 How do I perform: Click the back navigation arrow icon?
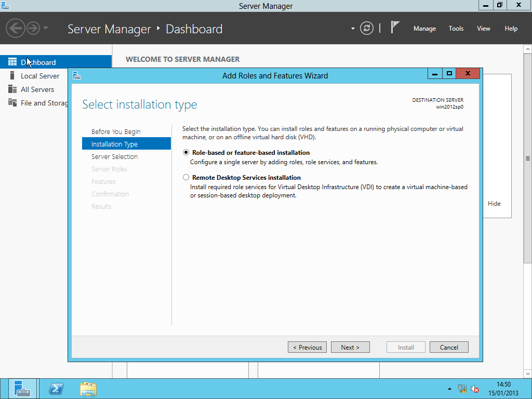(x=16, y=28)
